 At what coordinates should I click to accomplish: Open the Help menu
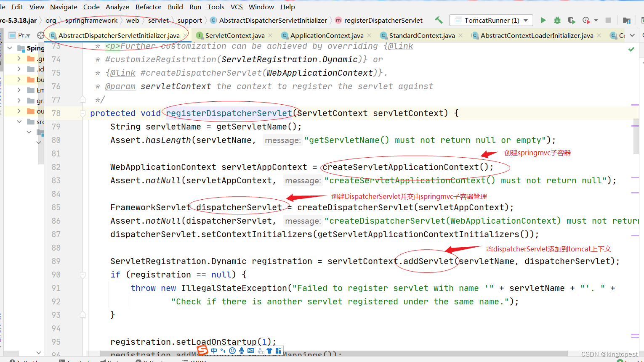(x=287, y=7)
